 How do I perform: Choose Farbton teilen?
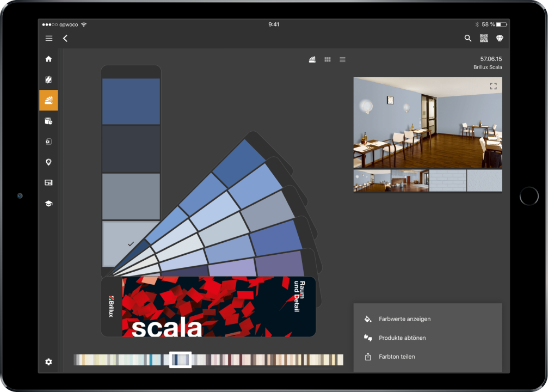(397, 357)
